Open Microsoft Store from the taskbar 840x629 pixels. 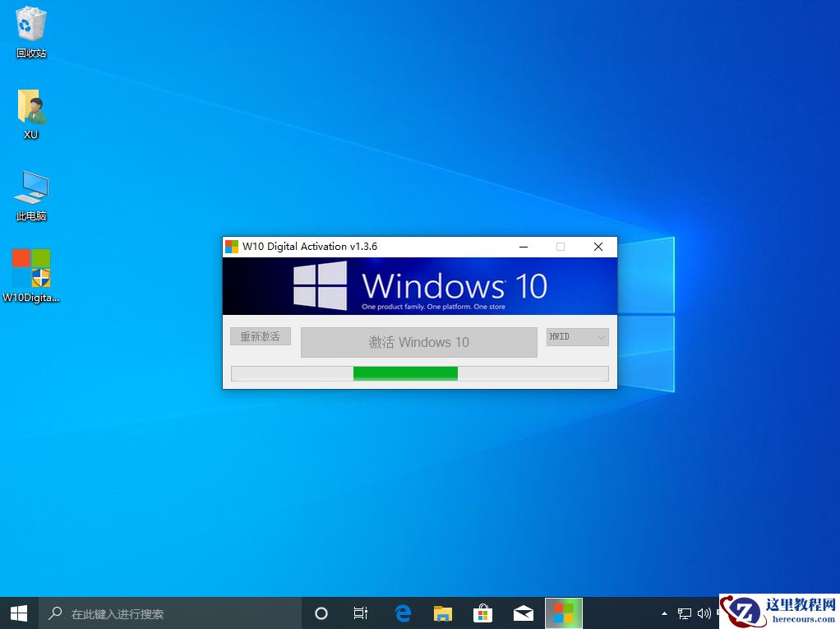coord(482,613)
